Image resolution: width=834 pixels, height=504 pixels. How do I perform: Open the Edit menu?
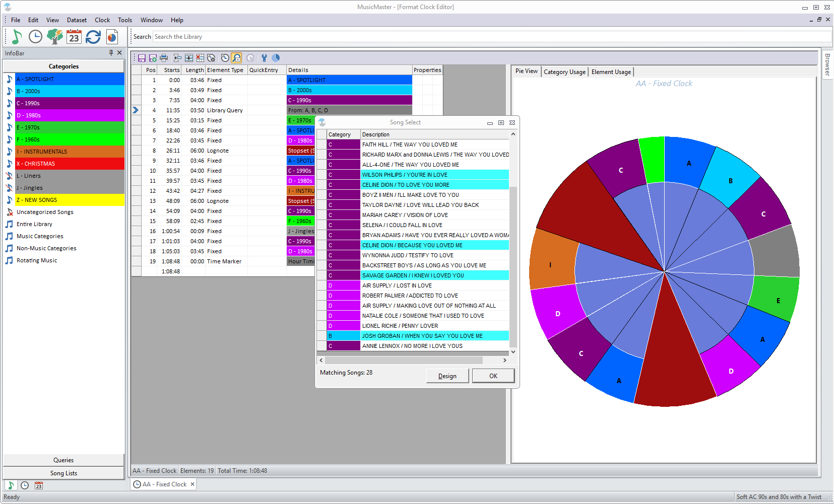33,20
